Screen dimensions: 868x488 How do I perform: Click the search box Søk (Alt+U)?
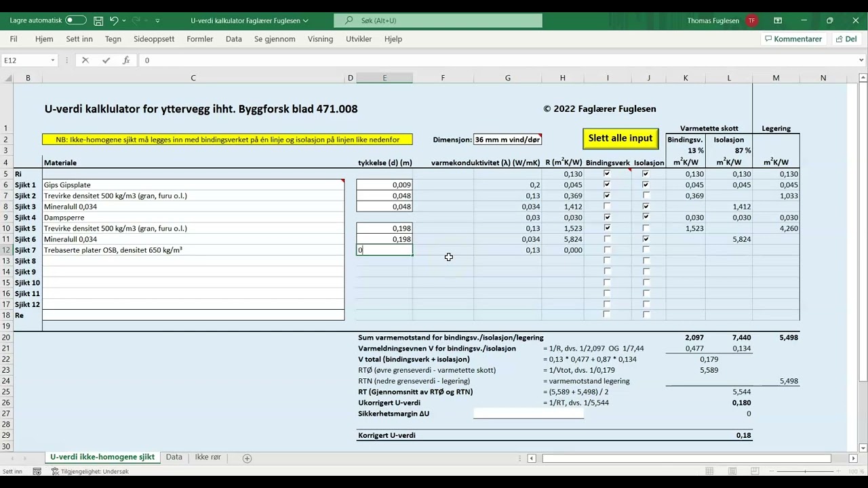[438, 21]
